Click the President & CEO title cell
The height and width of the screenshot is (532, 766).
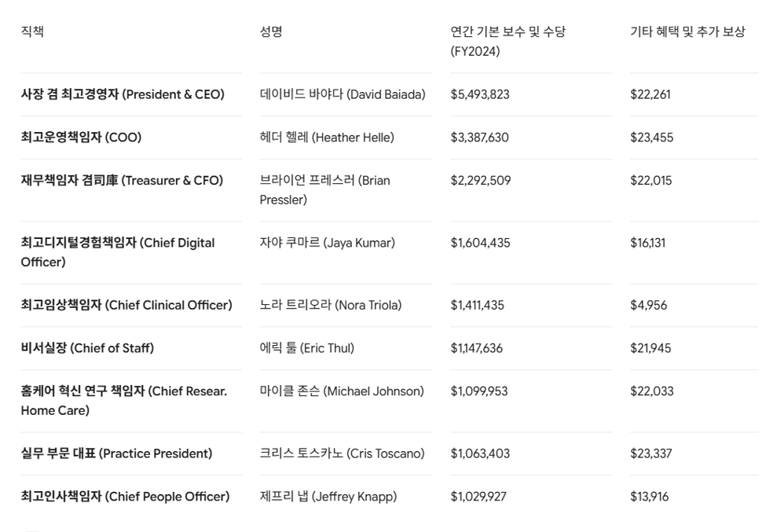pyautogui.click(x=123, y=94)
